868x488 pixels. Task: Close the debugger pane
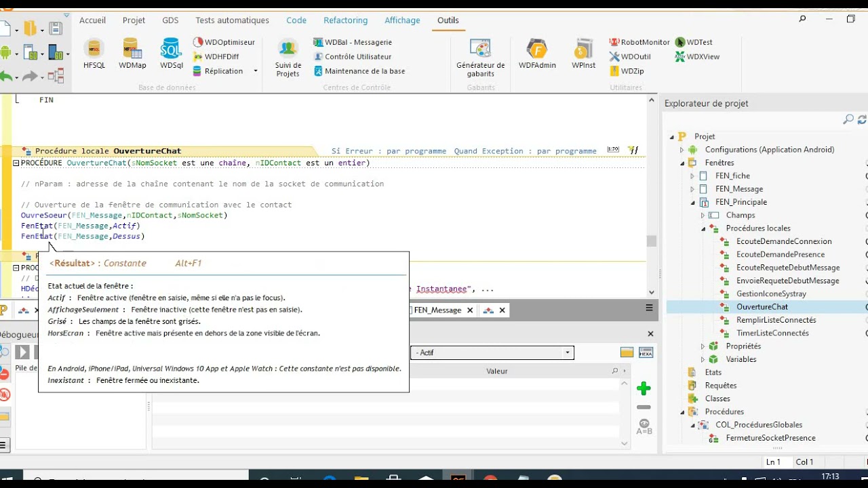pos(650,334)
